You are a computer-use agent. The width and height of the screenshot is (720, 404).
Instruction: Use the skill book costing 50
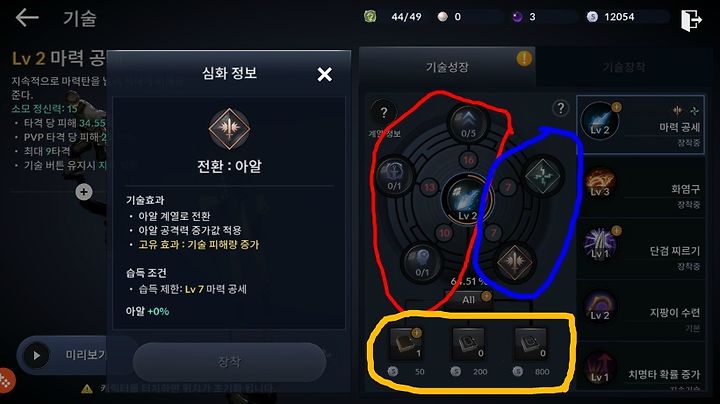[406, 343]
